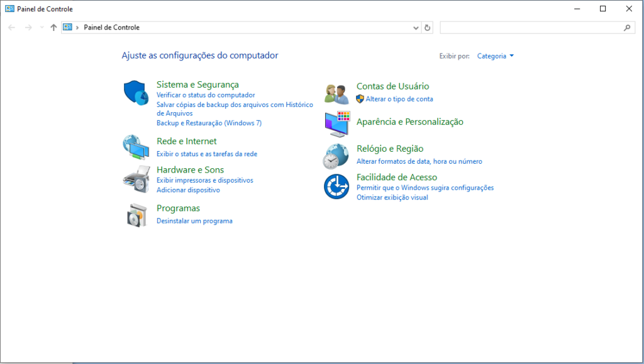The image size is (644, 364).
Task: Click Exibir o status e as tarefas da rede
Action: click(207, 154)
